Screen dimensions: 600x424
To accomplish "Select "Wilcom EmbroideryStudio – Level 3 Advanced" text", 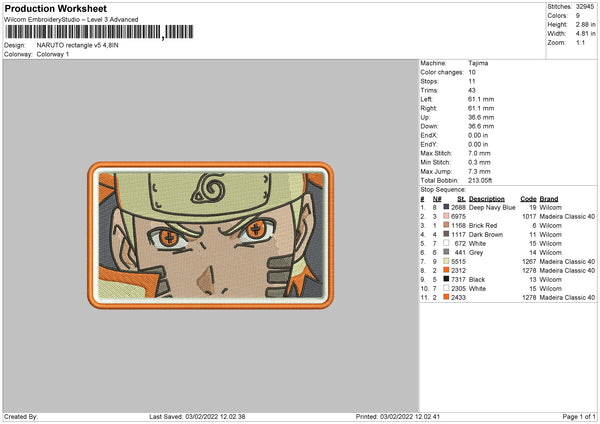I will coord(71,20).
